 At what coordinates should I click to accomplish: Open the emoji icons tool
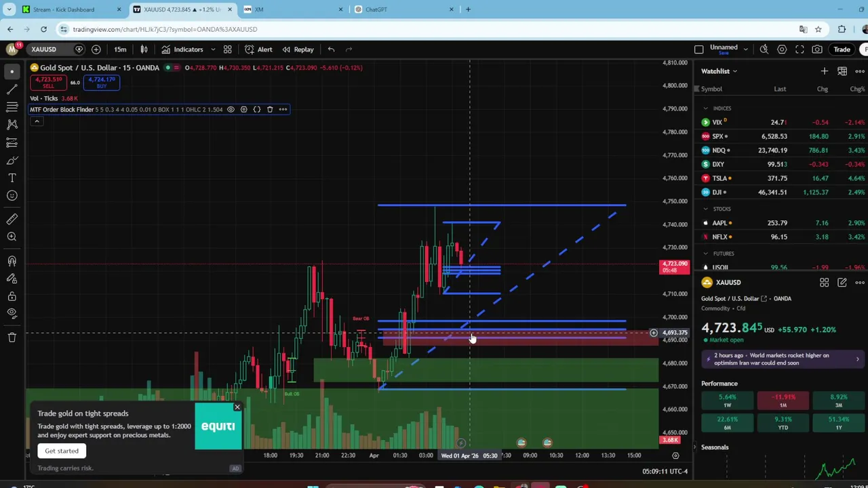pyautogui.click(x=12, y=195)
